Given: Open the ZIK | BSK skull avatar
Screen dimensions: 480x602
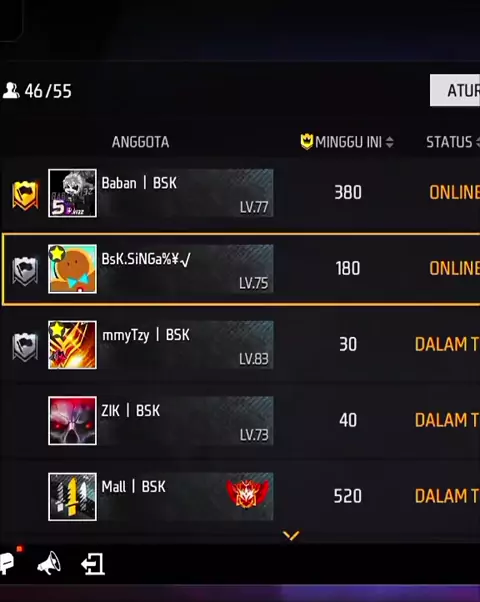Looking at the screenshot, I should tap(73, 421).
